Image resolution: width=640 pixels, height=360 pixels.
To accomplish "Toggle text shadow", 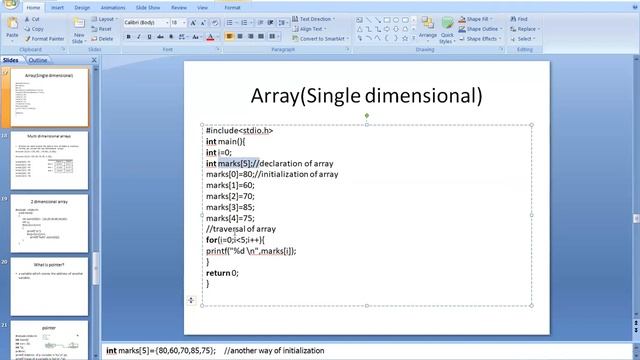I will [171, 37].
